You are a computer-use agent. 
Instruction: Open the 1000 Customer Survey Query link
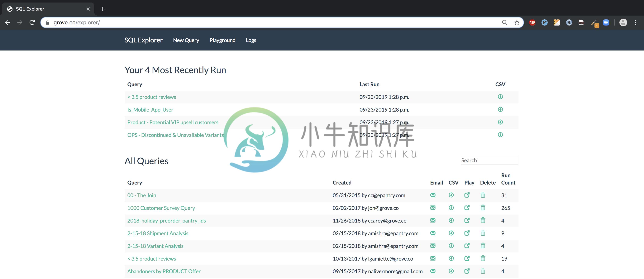point(161,208)
